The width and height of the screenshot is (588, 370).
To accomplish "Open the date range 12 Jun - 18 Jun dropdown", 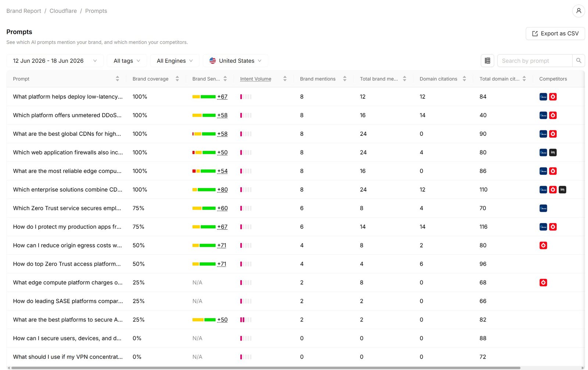I will pos(55,61).
